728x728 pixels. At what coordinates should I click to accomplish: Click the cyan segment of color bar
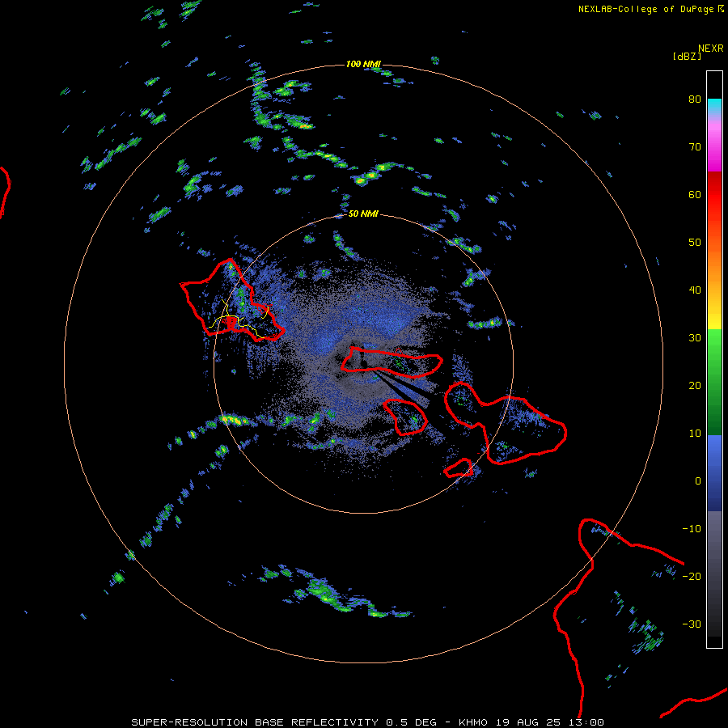click(714, 106)
